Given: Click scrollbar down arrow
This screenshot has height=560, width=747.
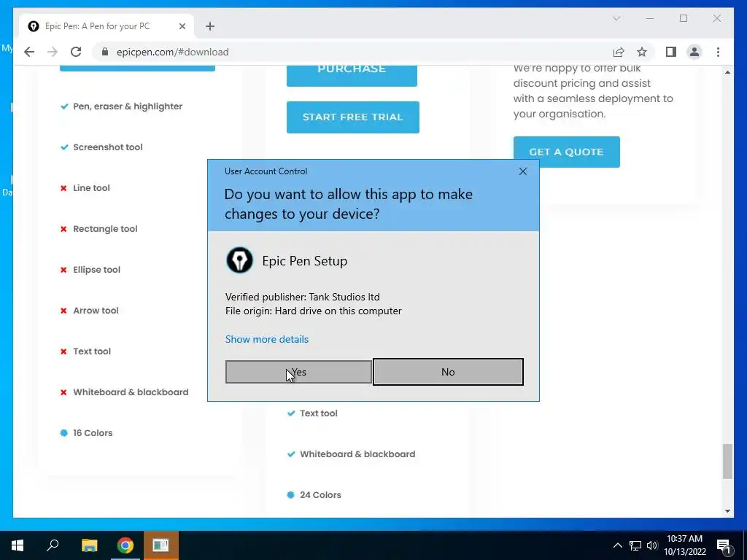Looking at the screenshot, I should [727, 511].
